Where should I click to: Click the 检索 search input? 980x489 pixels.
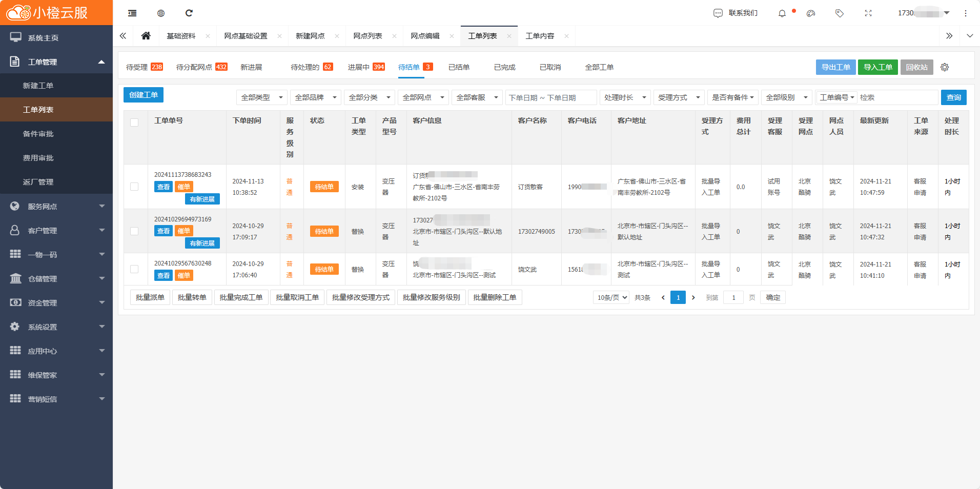[897, 97]
